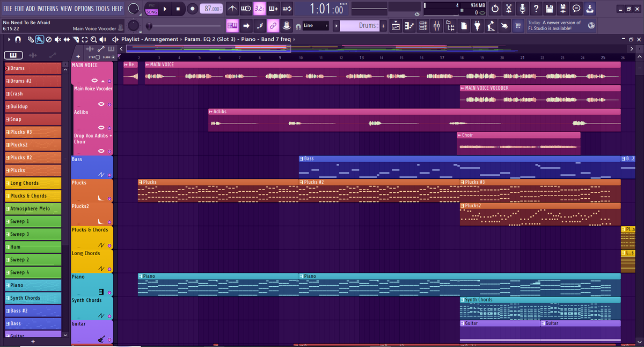Viewport: 644px width, 347px height.
Task: Click the timeline scroll-left chevron
Action: click(x=121, y=49)
